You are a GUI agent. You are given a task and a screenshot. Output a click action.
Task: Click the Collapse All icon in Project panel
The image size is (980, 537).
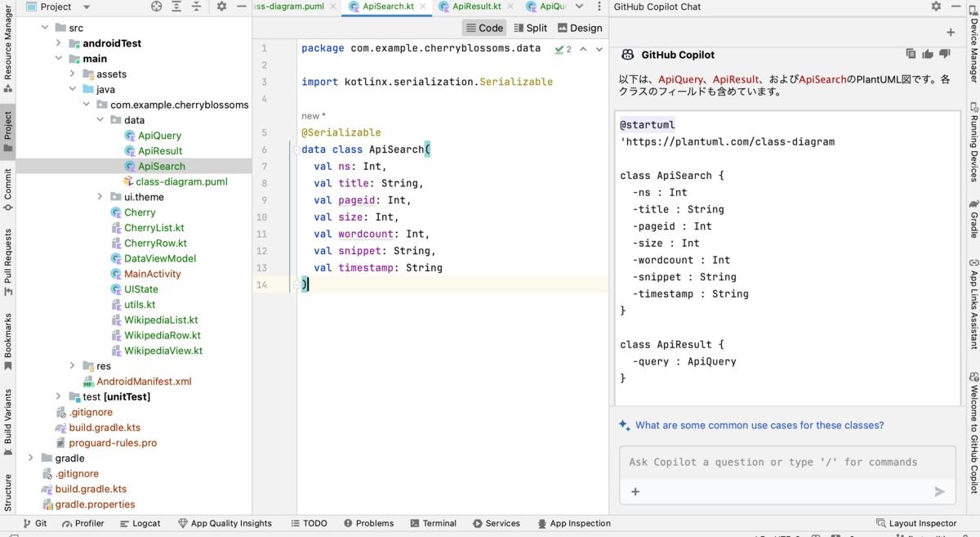click(x=196, y=7)
